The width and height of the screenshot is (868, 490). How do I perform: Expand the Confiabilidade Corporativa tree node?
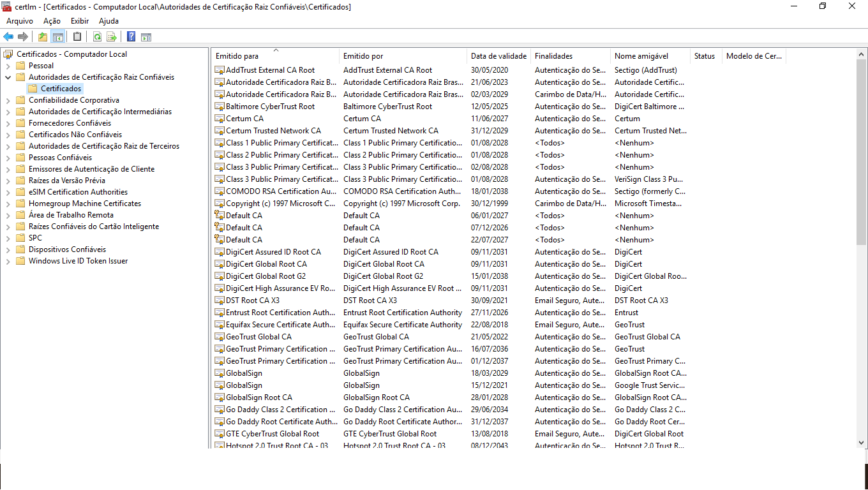(x=8, y=100)
